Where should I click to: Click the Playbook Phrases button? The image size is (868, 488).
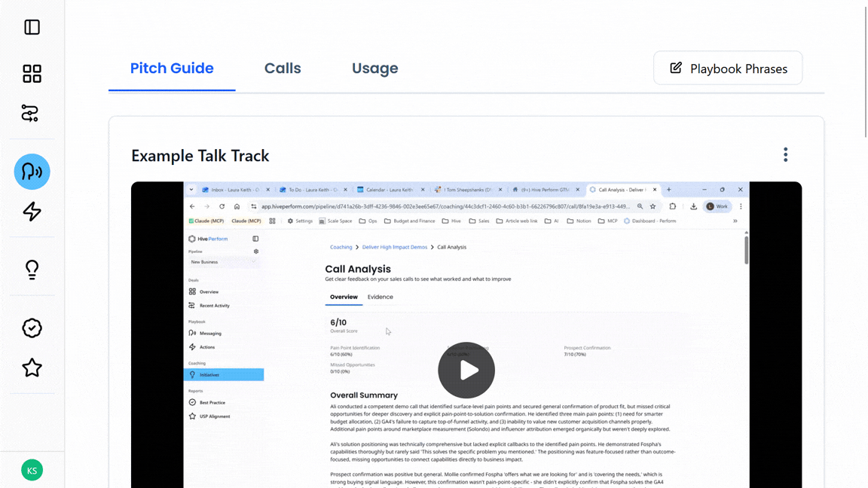coord(728,69)
